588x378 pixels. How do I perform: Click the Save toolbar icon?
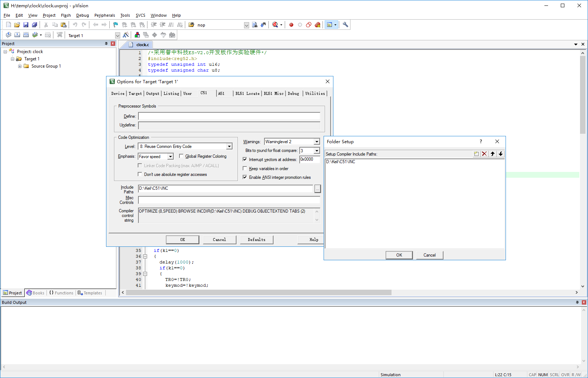[x=26, y=25]
